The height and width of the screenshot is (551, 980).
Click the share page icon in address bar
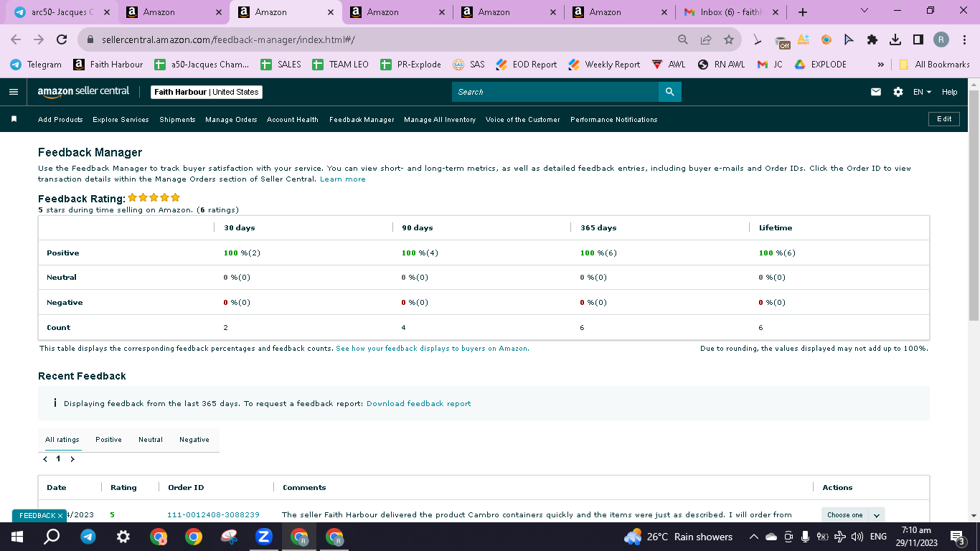coord(706,39)
